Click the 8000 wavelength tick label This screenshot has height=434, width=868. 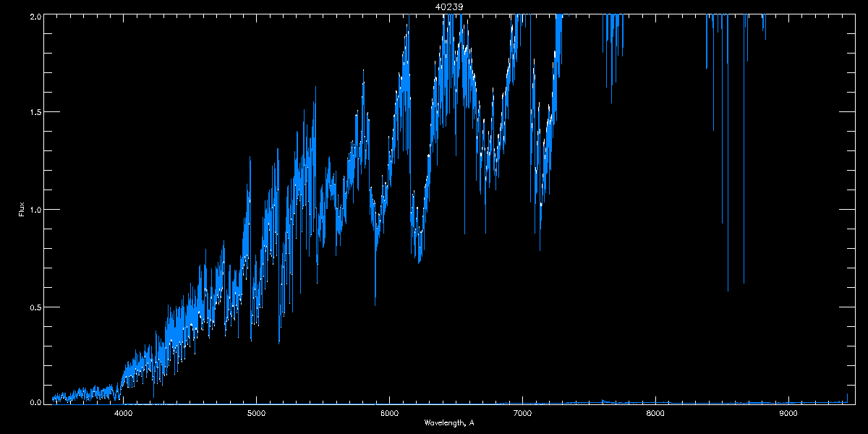pos(655,414)
